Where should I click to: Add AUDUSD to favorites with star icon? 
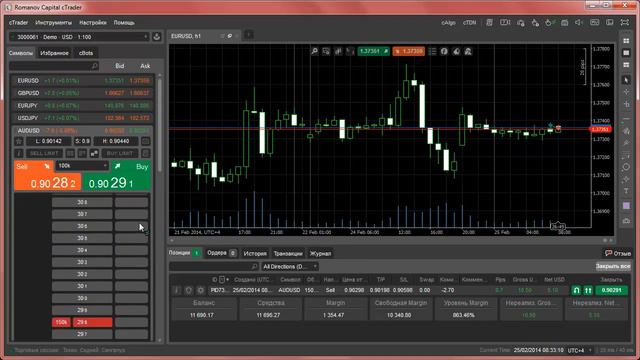(x=19, y=141)
